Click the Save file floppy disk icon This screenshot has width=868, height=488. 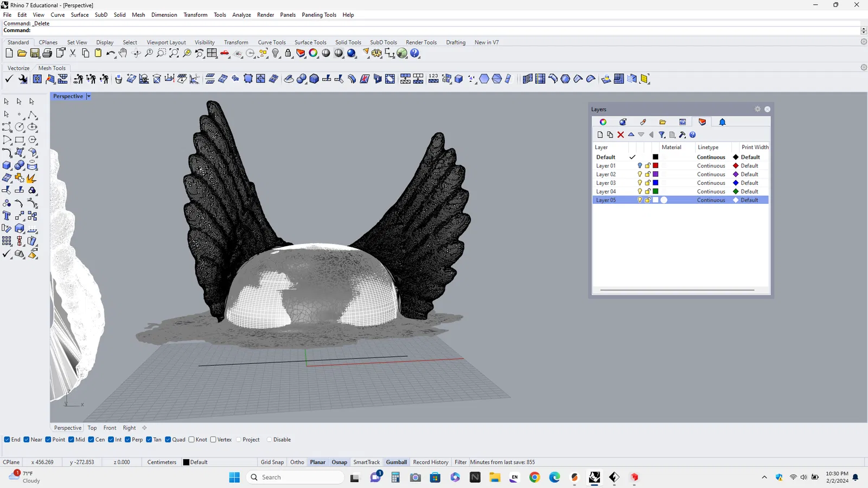click(x=35, y=53)
